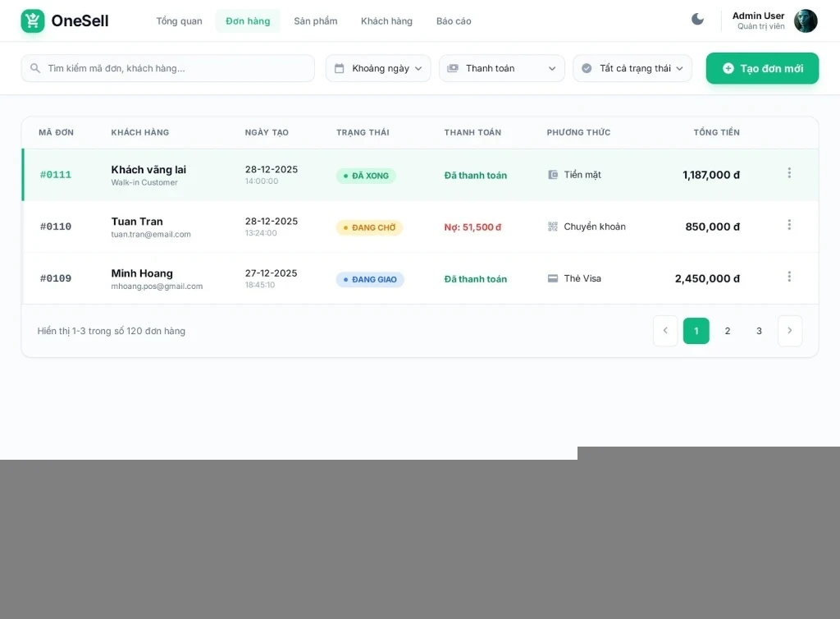
Task: Go to the next page using the right chevron
Action: 789,331
